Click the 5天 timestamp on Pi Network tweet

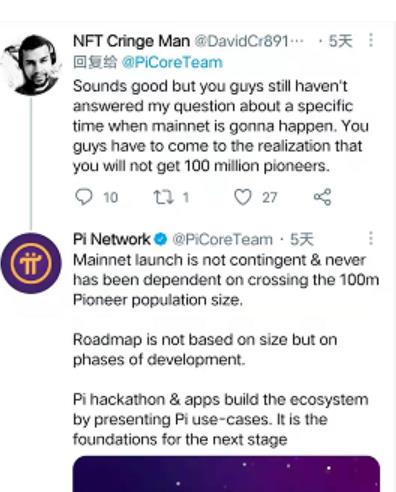302,239
